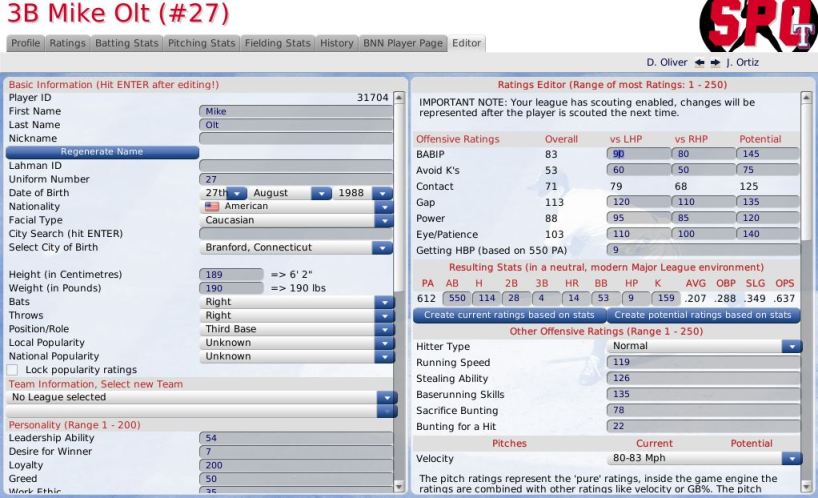Image resolution: width=818 pixels, height=498 pixels.
Task: Click the American flag nationality icon
Action: point(212,207)
